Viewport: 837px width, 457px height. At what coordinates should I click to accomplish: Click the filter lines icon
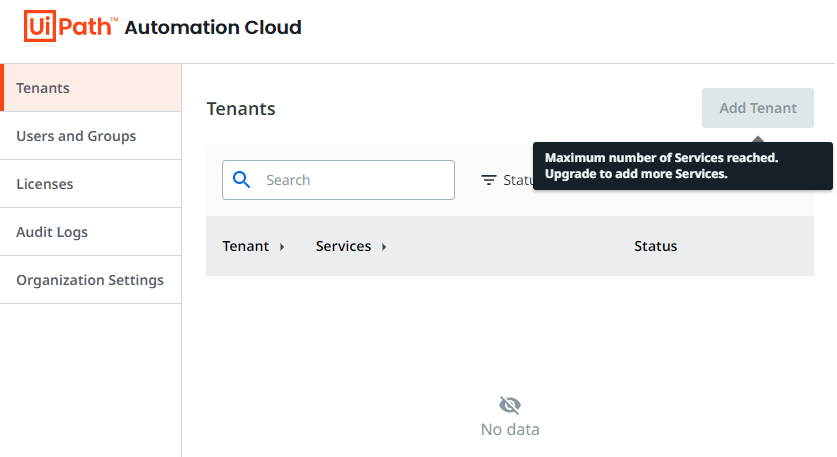coord(488,180)
